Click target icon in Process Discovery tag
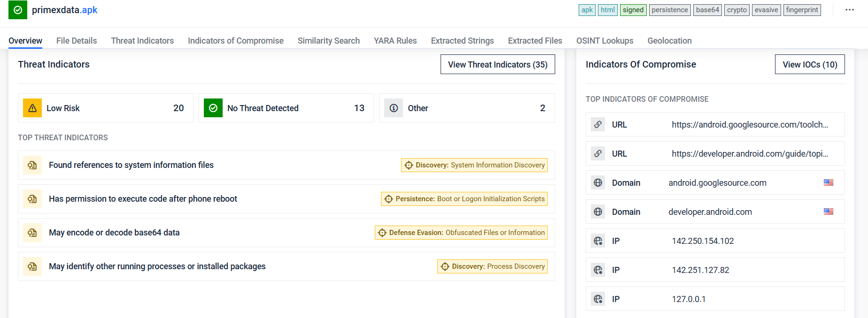The height and width of the screenshot is (318, 868). click(445, 266)
